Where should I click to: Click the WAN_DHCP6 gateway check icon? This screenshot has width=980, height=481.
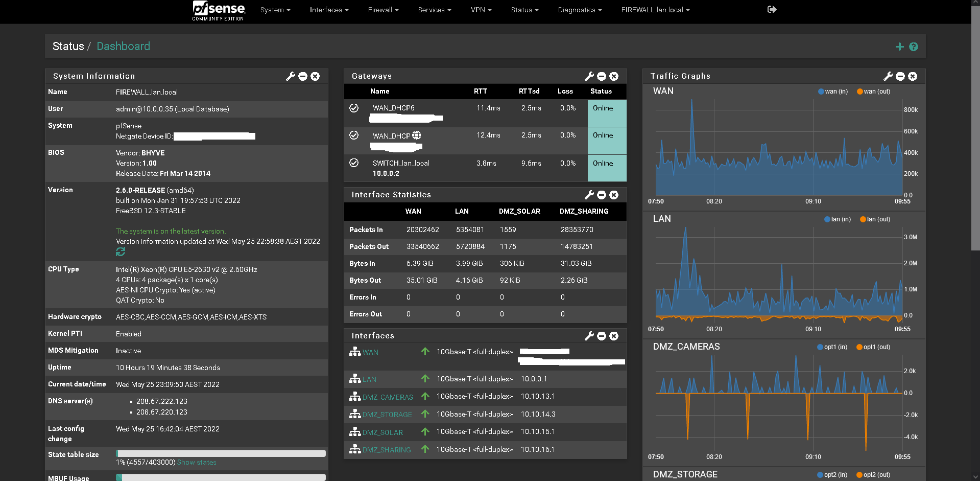(354, 108)
